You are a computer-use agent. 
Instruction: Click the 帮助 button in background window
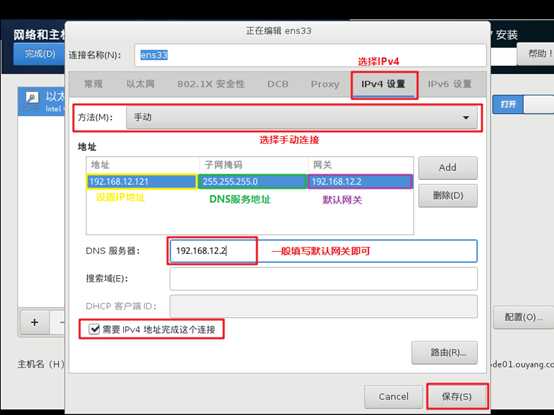(x=536, y=54)
